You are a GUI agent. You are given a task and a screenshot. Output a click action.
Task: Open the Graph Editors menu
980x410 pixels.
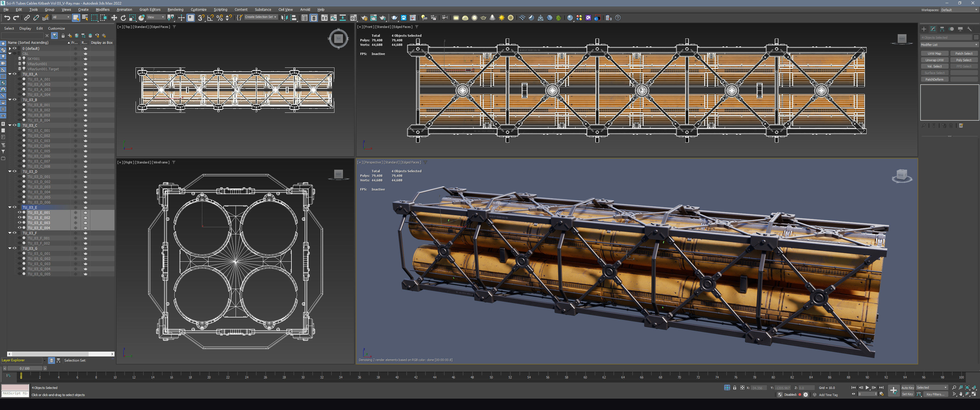click(x=150, y=9)
